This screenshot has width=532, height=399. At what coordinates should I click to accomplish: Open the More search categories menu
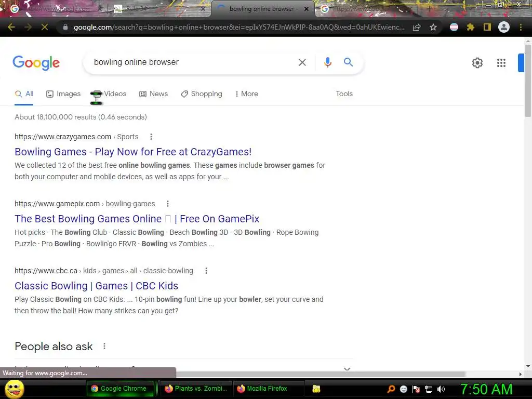(247, 94)
